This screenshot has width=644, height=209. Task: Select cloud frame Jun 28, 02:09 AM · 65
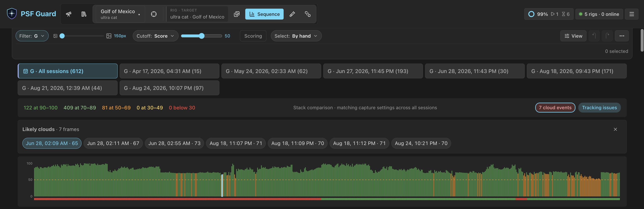pyautogui.click(x=52, y=143)
